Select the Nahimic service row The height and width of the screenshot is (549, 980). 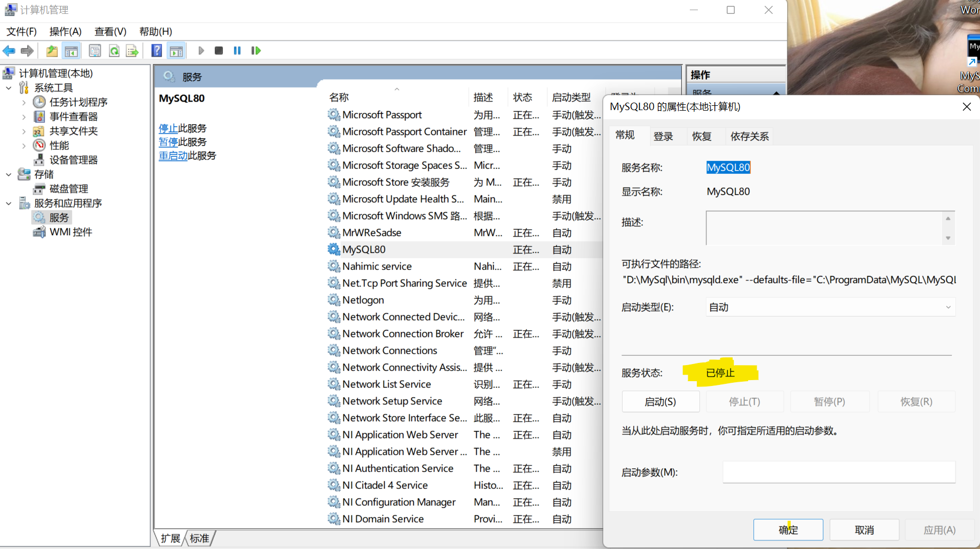pyautogui.click(x=464, y=266)
